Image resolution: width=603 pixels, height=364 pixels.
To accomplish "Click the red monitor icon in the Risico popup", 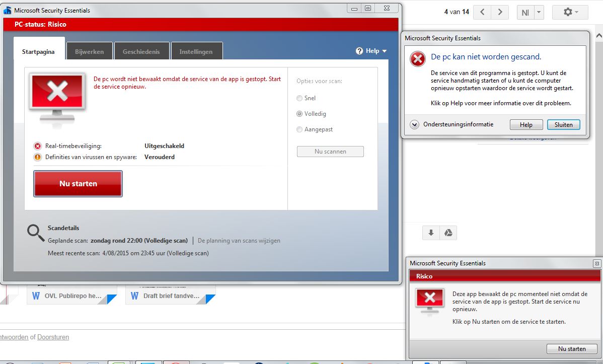I will coord(430,301).
